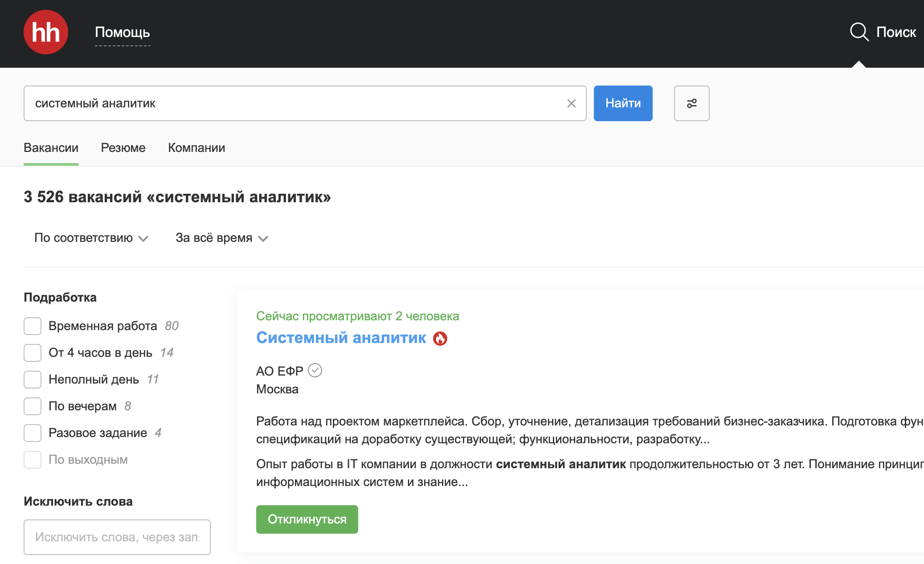Screen dimensions: 924x564
Task: Open Системный аналитик vacancy link
Action: click(341, 338)
